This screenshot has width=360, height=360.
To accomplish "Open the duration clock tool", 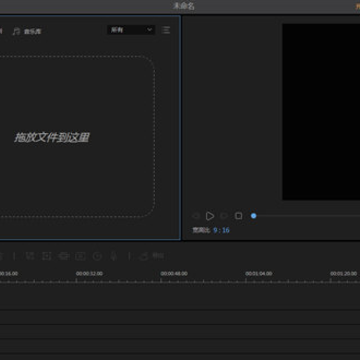I will [97, 256].
